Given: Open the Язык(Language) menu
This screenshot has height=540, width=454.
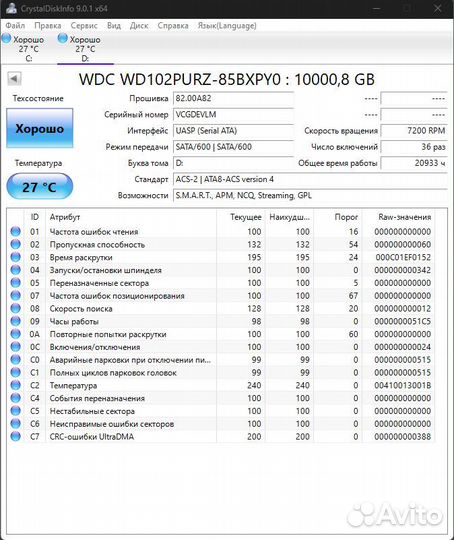Looking at the screenshot, I should tap(227, 25).
